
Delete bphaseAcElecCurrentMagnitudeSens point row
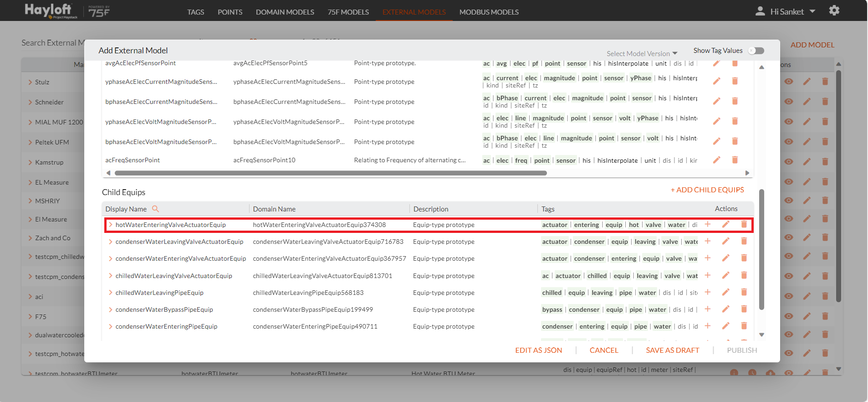[x=735, y=101]
